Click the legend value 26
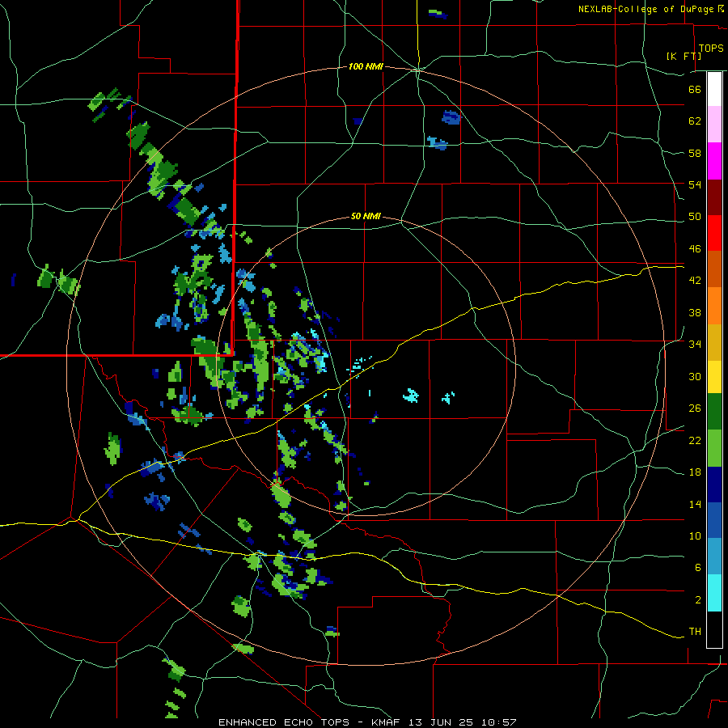The width and height of the screenshot is (728, 728). pos(695,408)
